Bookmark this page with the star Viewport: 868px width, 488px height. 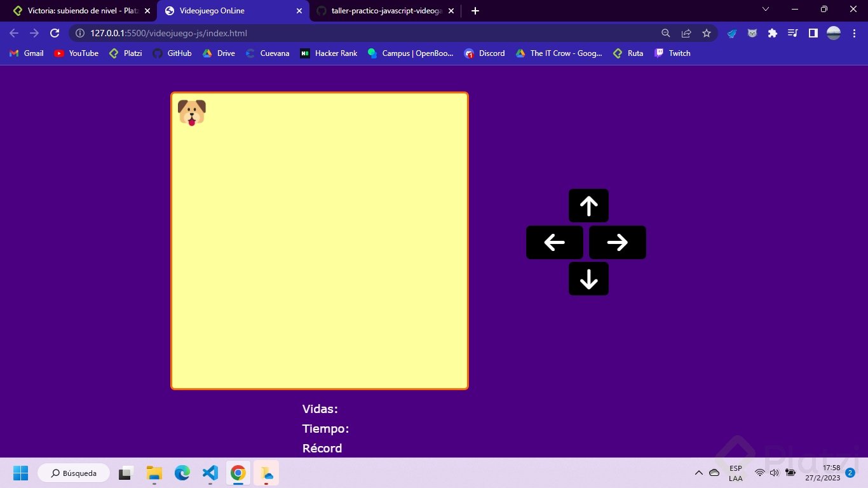tap(707, 33)
